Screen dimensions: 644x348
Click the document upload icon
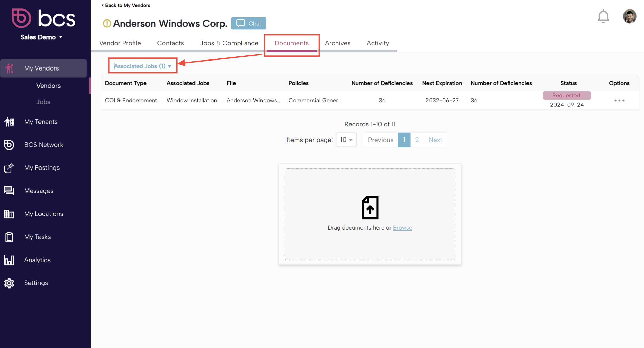(x=370, y=207)
